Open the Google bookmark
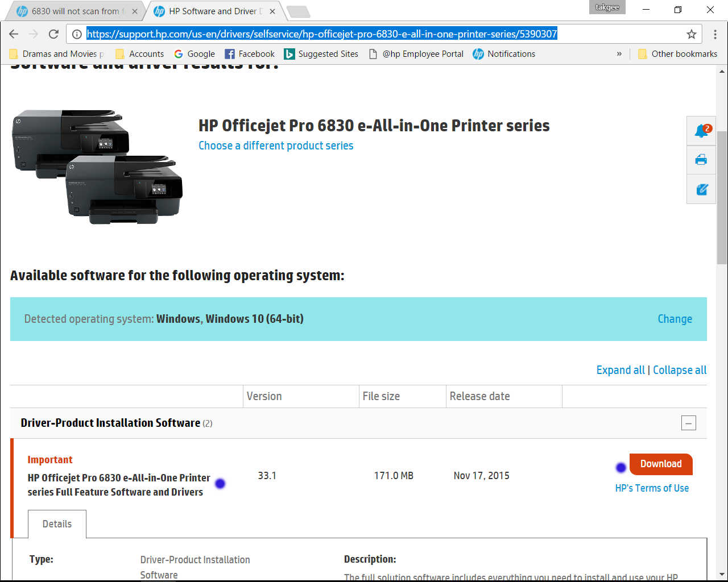The image size is (728, 582). [195, 54]
